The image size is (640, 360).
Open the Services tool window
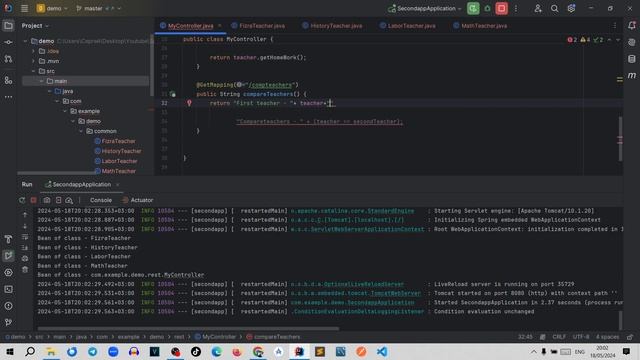click(8, 272)
